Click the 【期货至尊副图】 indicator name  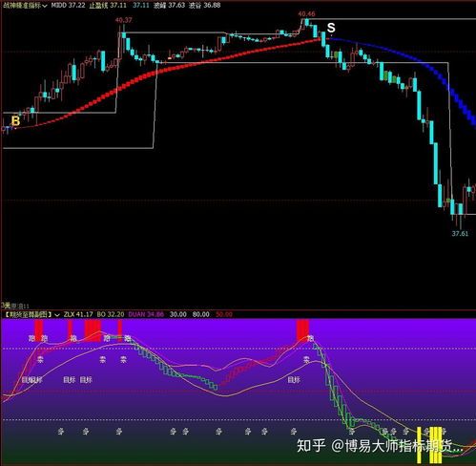click(28, 314)
